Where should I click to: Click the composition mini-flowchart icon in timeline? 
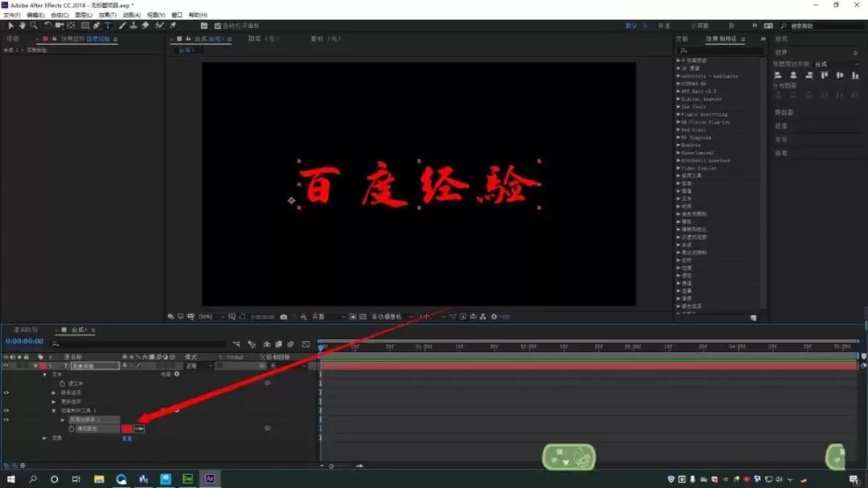[236, 345]
